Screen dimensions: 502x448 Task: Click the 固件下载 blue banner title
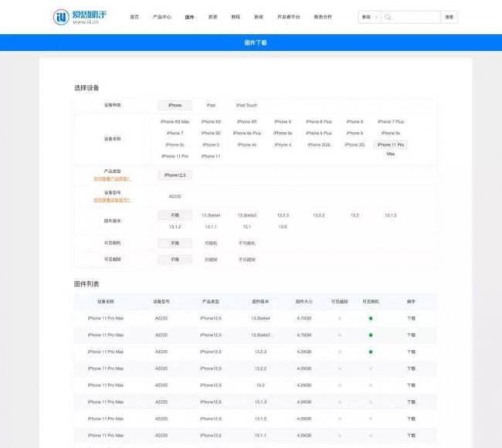(256, 42)
